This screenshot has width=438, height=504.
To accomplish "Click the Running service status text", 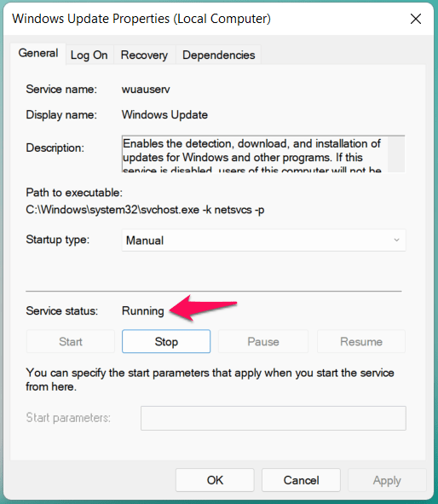I will click(x=143, y=310).
